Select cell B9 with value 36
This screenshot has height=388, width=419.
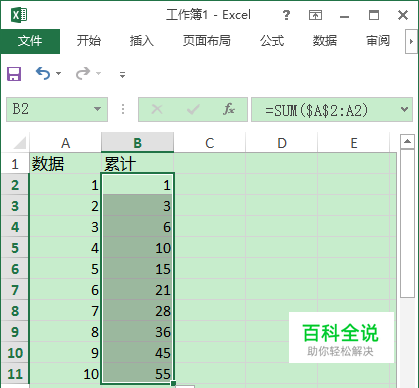[x=137, y=332]
